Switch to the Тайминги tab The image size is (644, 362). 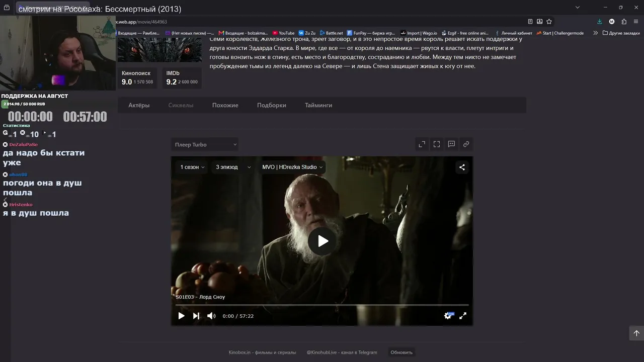pyautogui.click(x=318, y=105)
